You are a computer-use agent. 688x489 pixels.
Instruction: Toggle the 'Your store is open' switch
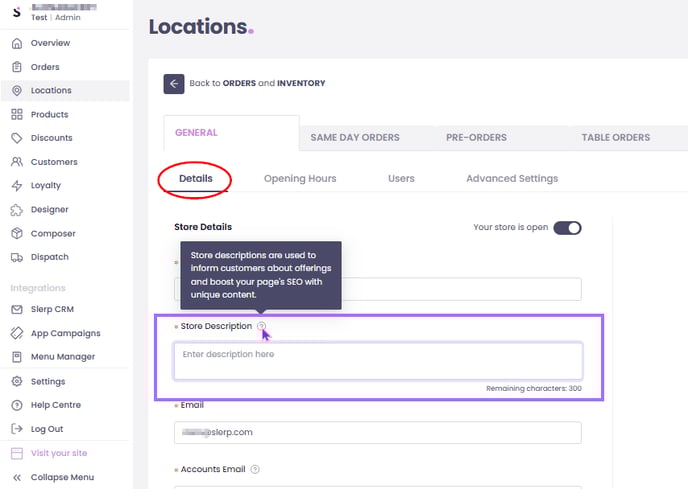567,227
